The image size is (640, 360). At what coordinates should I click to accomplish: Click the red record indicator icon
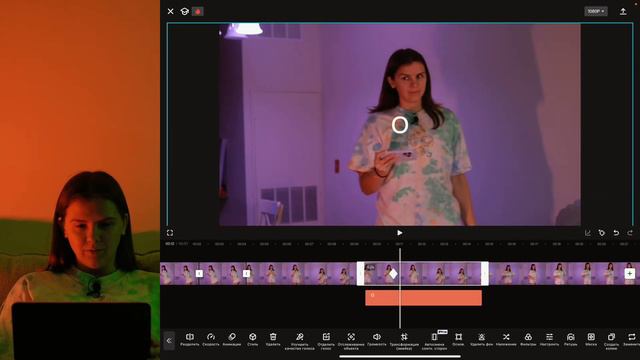point(198,11)
